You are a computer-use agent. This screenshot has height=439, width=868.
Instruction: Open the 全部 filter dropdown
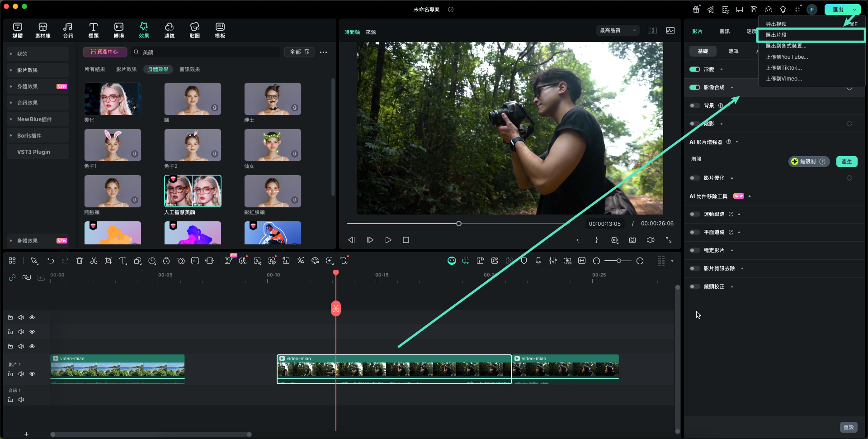[299, 52]
